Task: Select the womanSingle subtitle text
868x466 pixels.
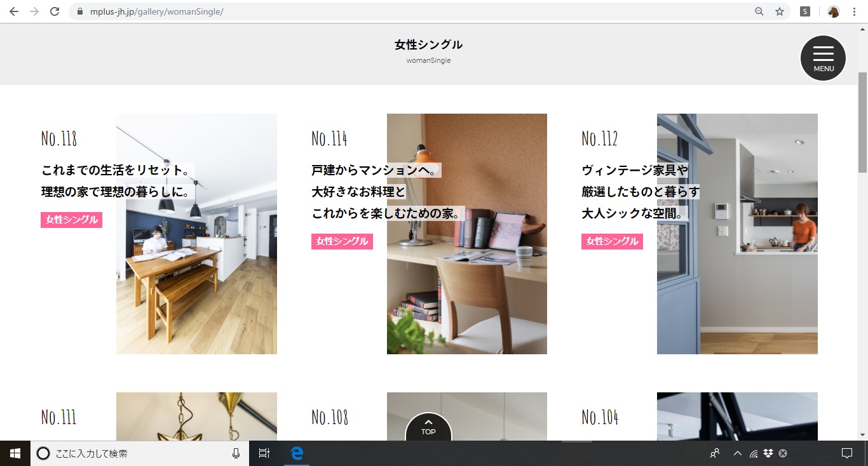Action: [428, 60]
